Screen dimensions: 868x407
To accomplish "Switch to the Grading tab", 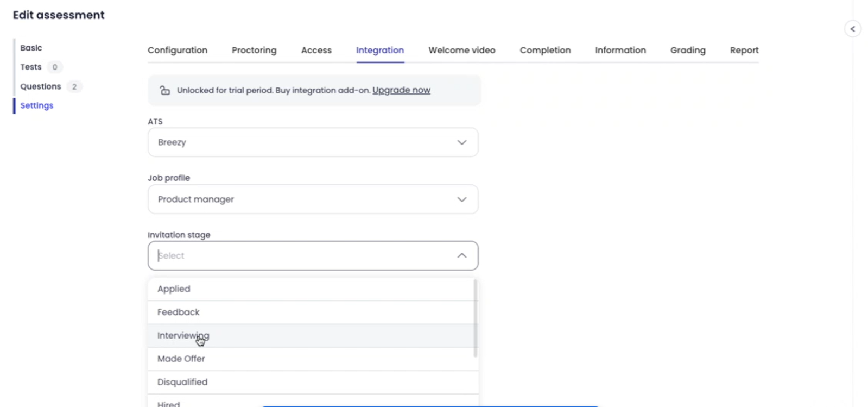I will point(687,50).
